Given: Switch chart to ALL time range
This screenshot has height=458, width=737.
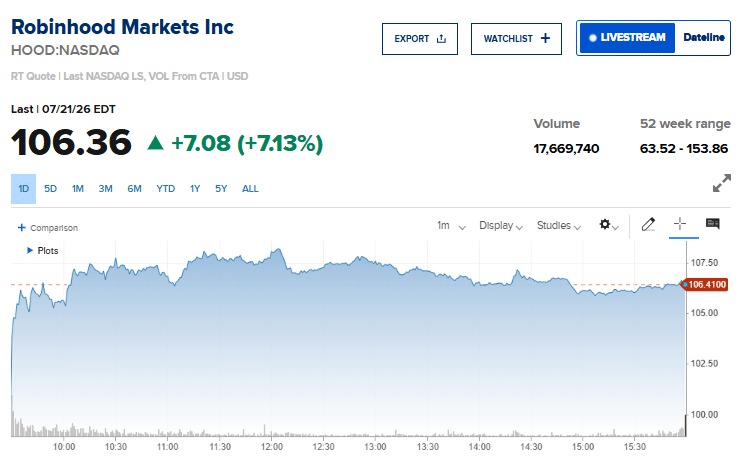Looking at the screenshot, I should click(250, 189).
